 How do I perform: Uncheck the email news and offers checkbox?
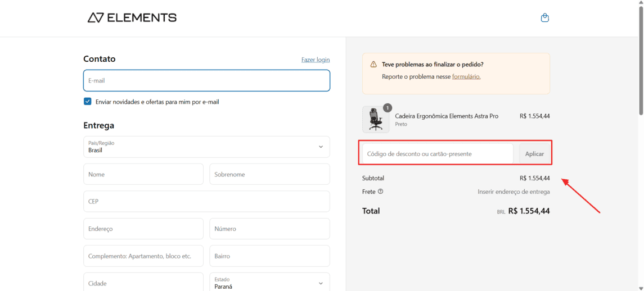tap(88, 101)
